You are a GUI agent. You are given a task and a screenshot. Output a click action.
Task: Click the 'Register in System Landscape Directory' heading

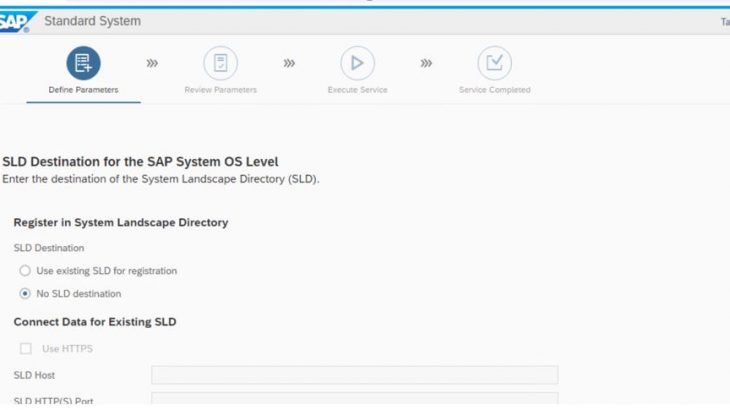[x=121, y=222]
